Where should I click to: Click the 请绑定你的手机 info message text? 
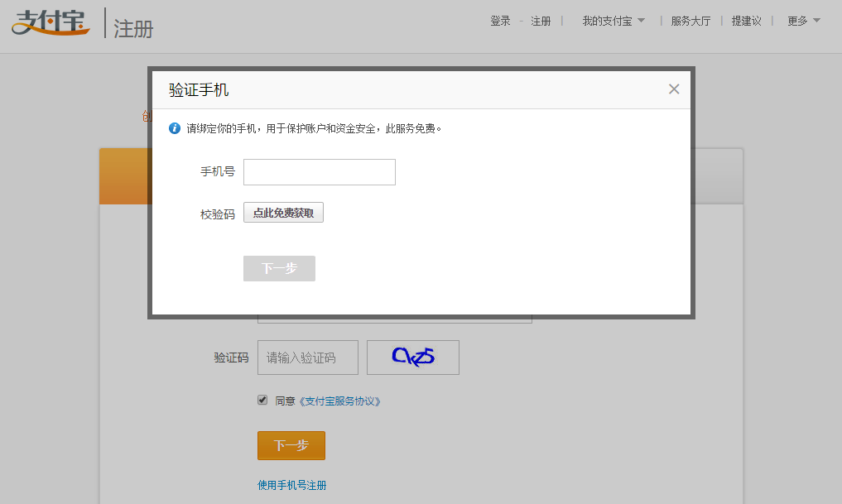point(314,128)
